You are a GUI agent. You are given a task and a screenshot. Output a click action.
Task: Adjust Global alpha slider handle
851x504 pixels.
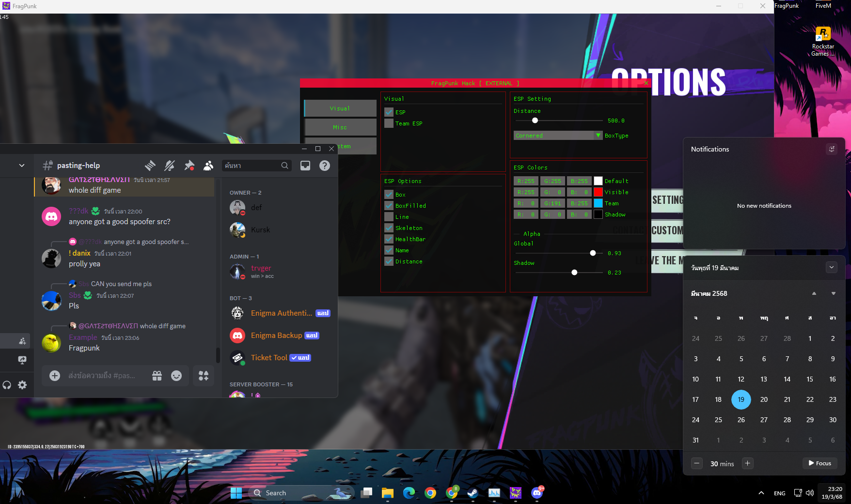(x=593, y=253)
